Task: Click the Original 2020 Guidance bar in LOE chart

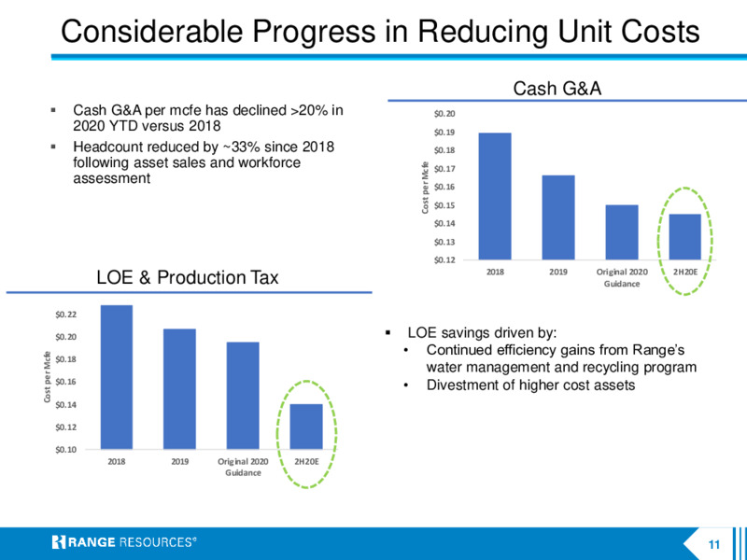Action: (x=243, y=396)
